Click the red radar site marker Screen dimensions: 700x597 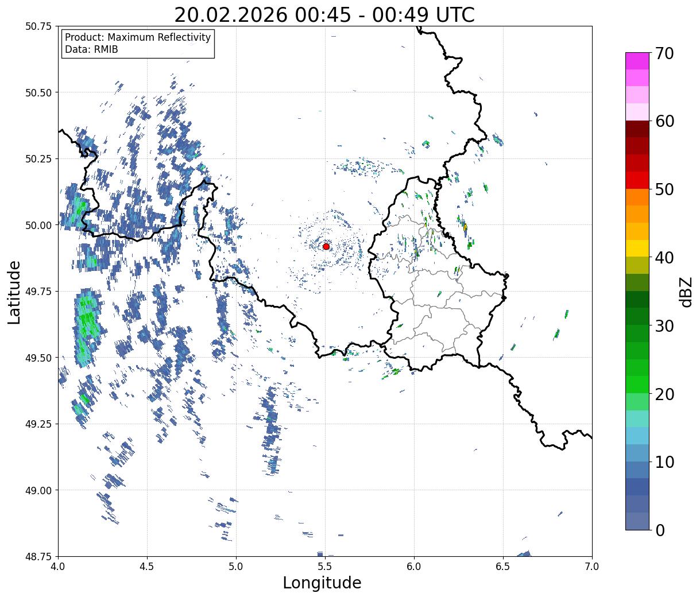pyautogui.click(x=326, y=246)
